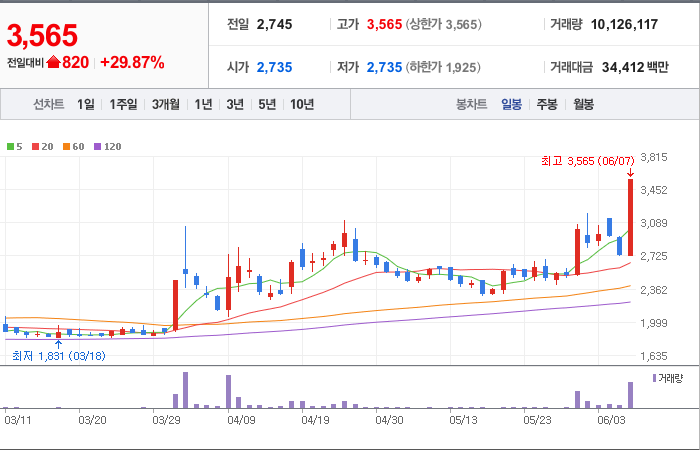Click the 1,999 price axis label

tap(654, 323)
